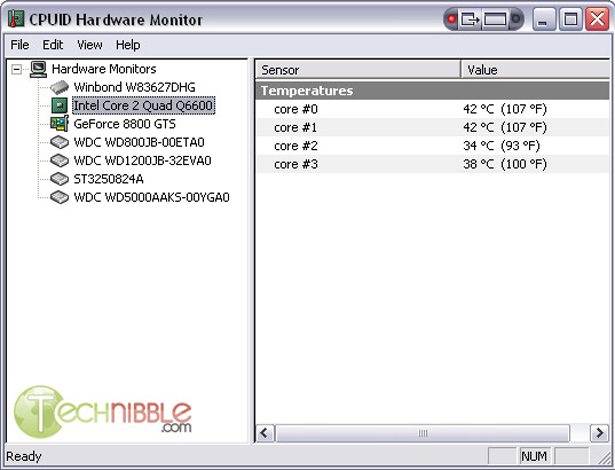
Task: Click the Ready status bar text
Action: [24, 457]
